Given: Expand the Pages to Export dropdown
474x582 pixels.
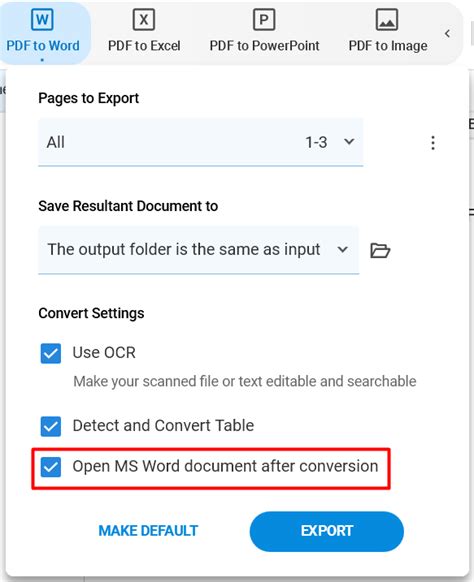Looking at the screenshot, I should (x=200, y=142).
